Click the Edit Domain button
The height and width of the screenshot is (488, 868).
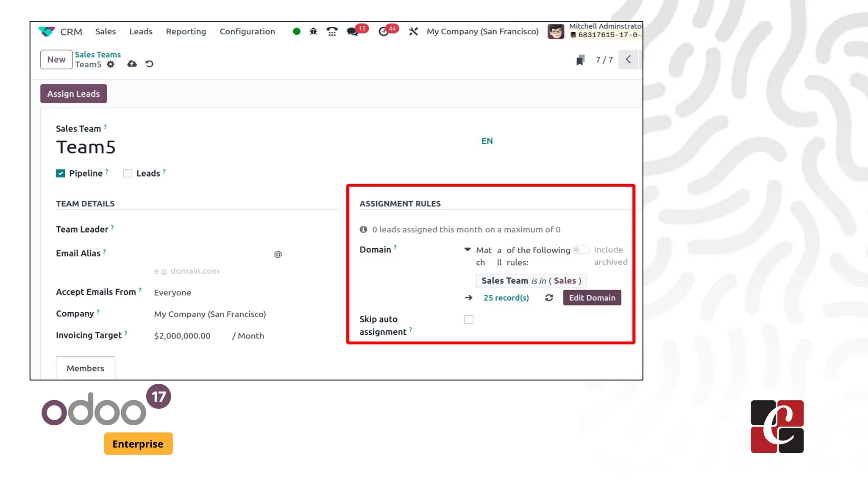pos(592,298)
